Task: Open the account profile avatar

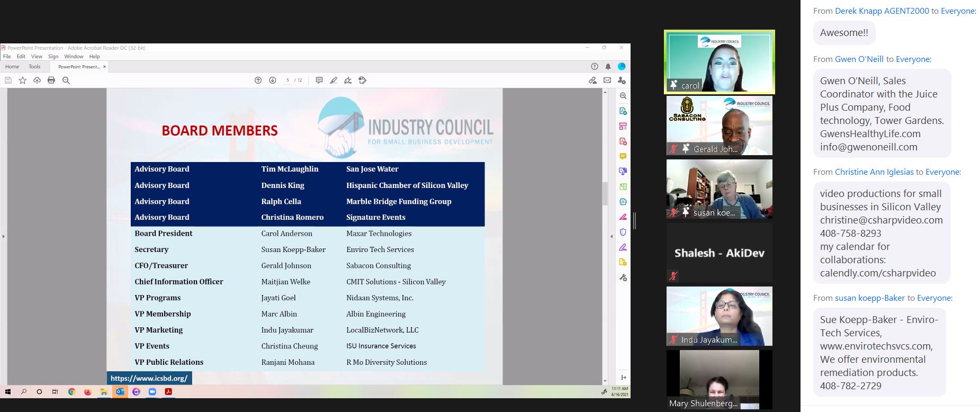Action: click(x=622, y=67)
